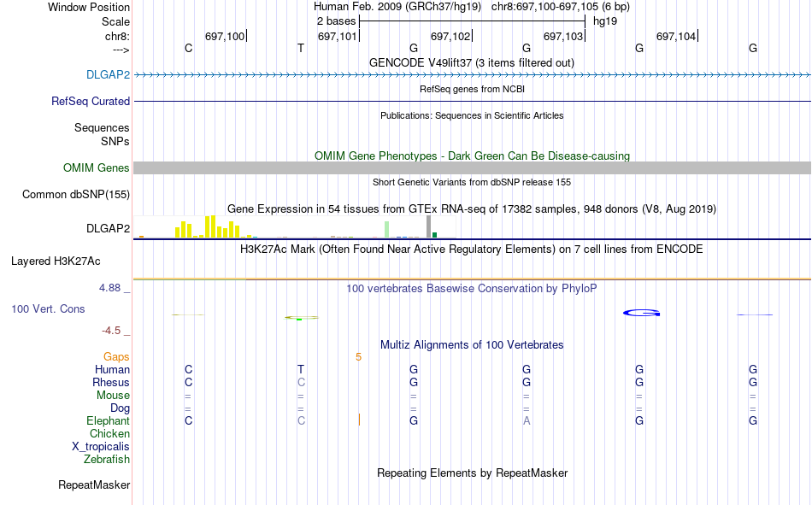Click the -4.5 PhyloP lower scale value
This screenshot has width=812, height=505.
pyautogui.click(x=111, y=331)
